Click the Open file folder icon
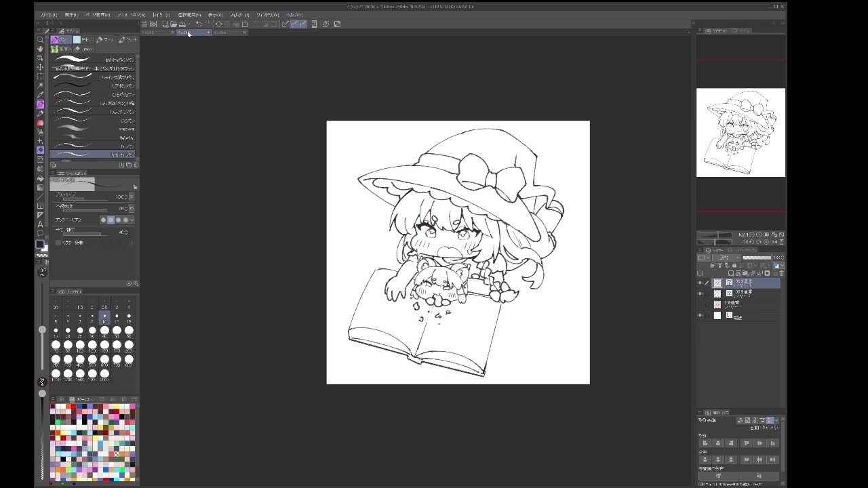The image size is (868, 488). tap(174, 24)
